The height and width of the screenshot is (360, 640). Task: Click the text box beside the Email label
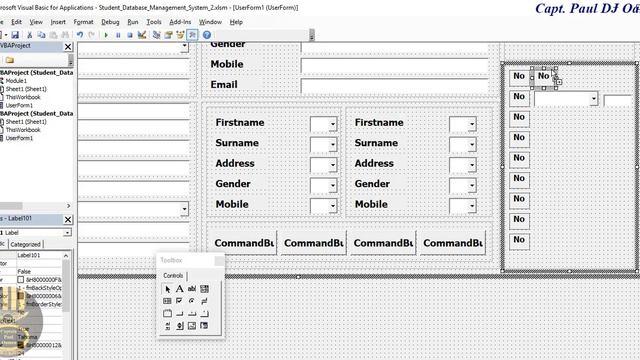tap(394, 85)
